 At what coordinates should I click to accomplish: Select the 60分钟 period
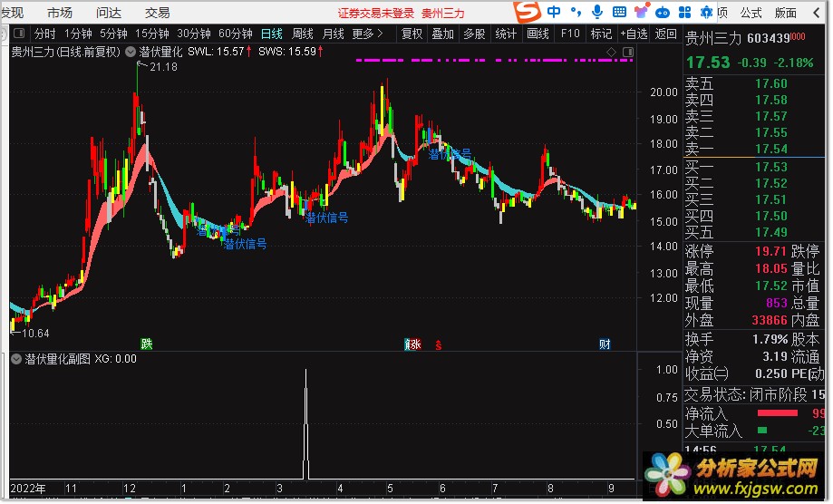click(x=236, y=34)
